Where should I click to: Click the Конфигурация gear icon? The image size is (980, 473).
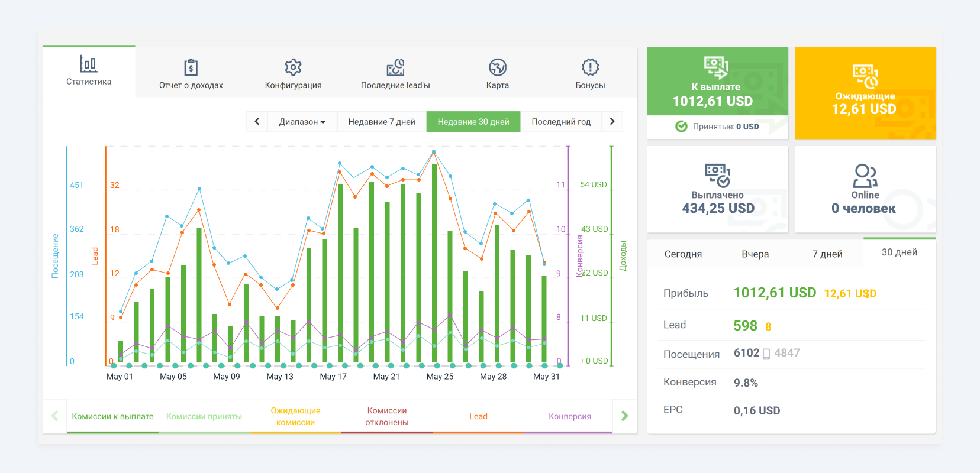(x=293, y=67)
